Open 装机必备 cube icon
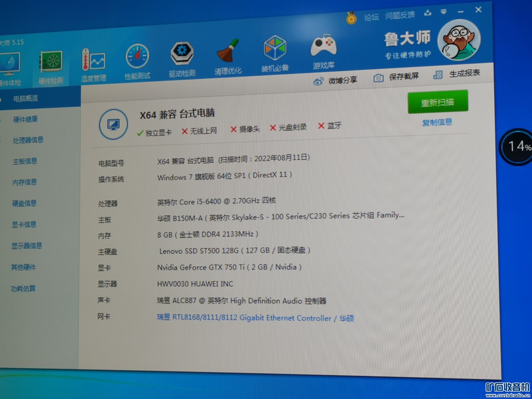The image size is (532, 399). tap(275, 48)
